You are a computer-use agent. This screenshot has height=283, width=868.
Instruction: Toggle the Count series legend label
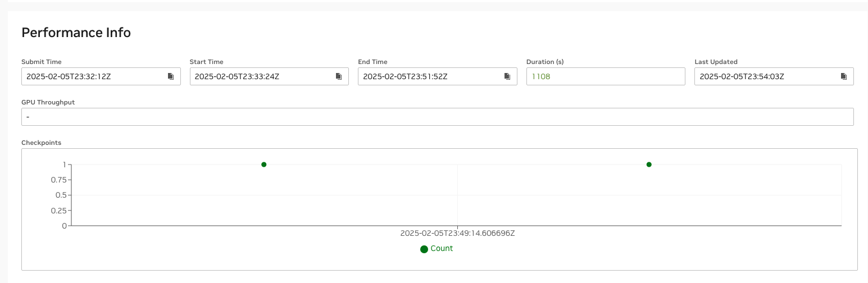click(x=442, y=249)
